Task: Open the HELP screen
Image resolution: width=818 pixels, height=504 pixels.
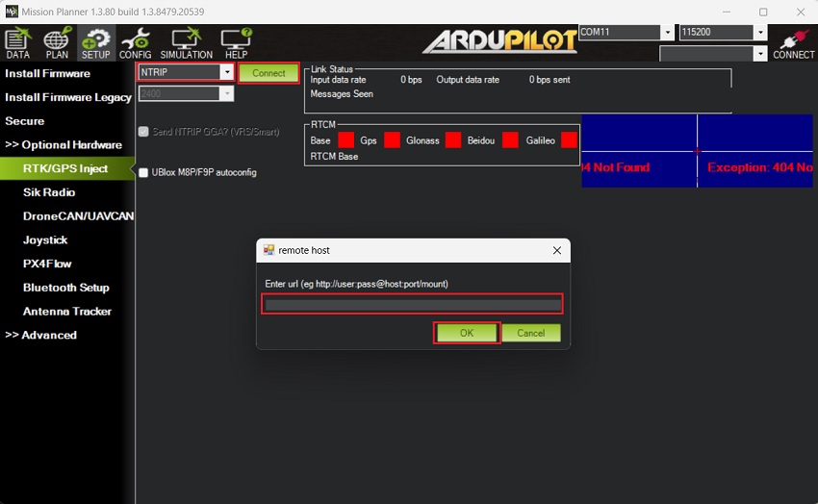Action: [x=236, y=43]
